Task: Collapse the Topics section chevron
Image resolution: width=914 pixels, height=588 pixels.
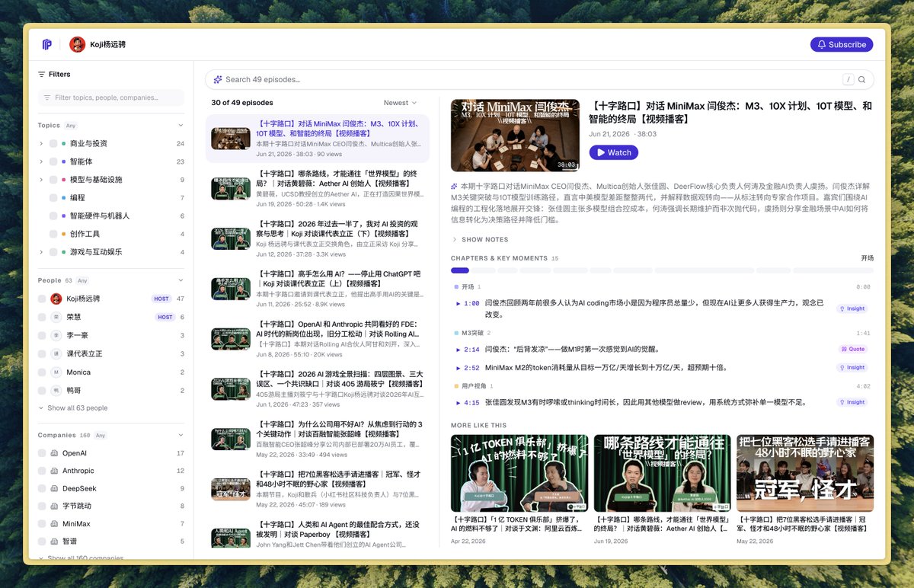Action: point(181,125)
